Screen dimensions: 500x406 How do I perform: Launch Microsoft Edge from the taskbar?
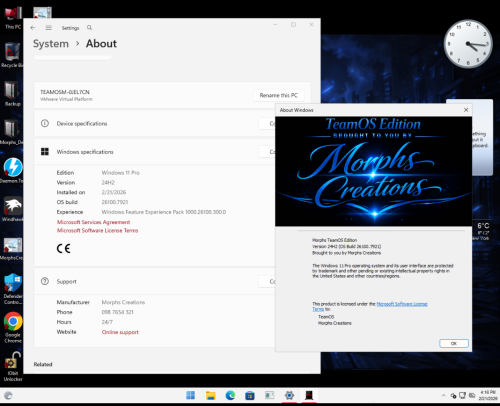pos(230,396)
